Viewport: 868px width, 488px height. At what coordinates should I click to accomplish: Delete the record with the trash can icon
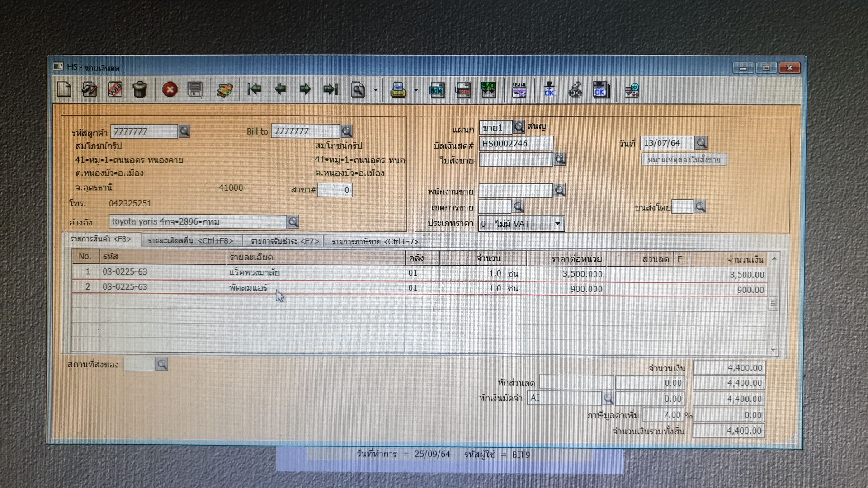click(140, 89)
